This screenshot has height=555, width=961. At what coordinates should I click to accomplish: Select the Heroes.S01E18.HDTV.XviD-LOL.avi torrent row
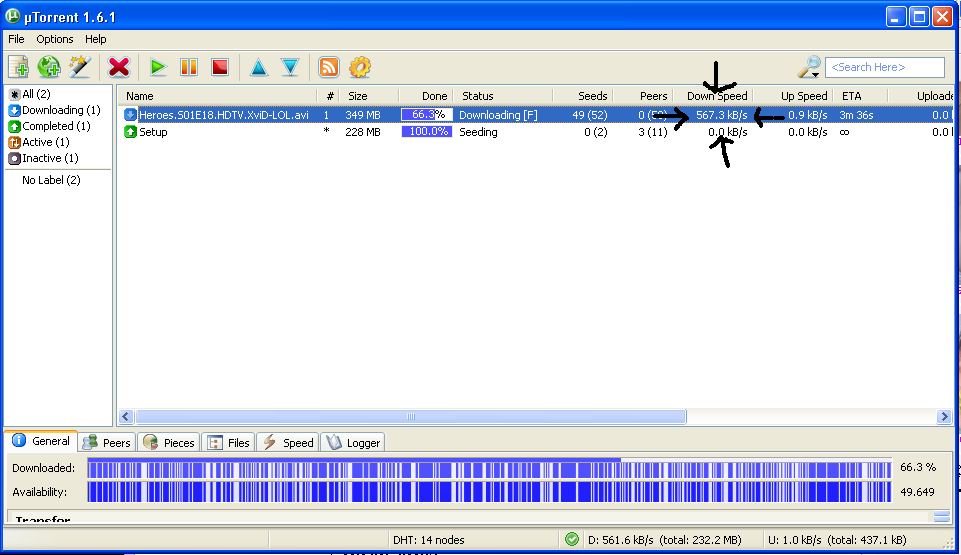pyautogui.click(x=536, y=115)
